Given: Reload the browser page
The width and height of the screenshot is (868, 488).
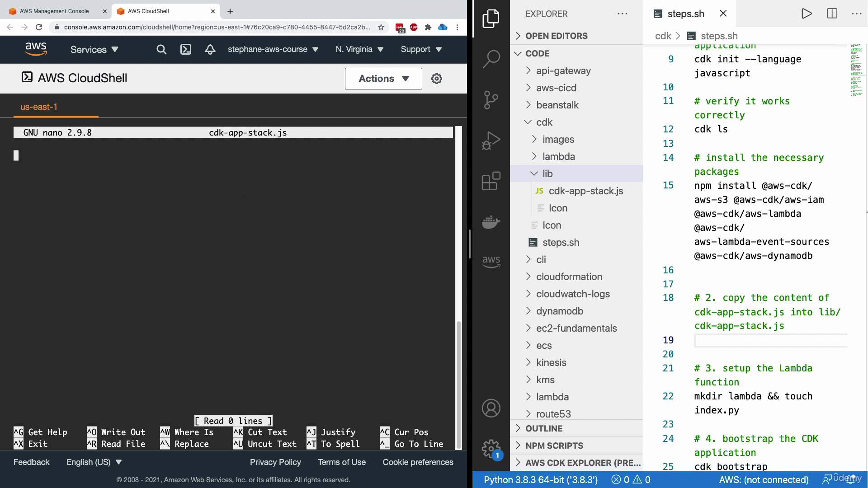Looking at the screenshot, I should (x=39, y=27).
